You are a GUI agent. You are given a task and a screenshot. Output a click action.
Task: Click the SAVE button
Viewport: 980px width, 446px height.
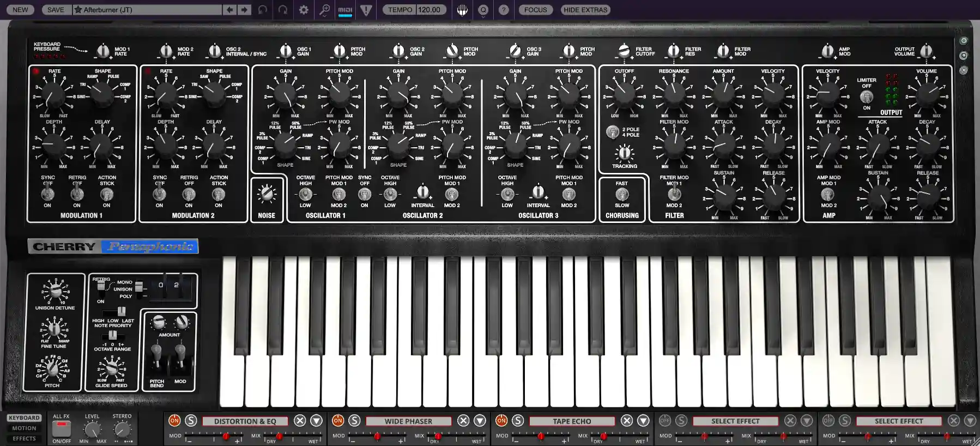[56, 10]
